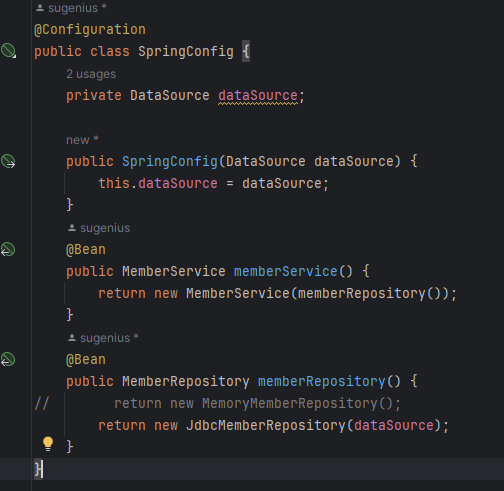Click the 'new *' author hint above the constructor
Image resolution: width=504 pixels, height=491 pixels.
(x=82, y=140)
